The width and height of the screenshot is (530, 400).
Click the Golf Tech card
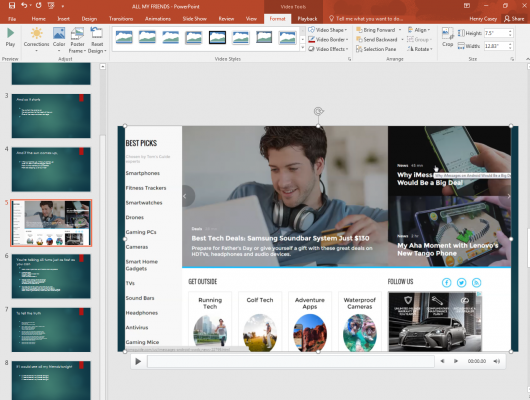click(260, 321)
